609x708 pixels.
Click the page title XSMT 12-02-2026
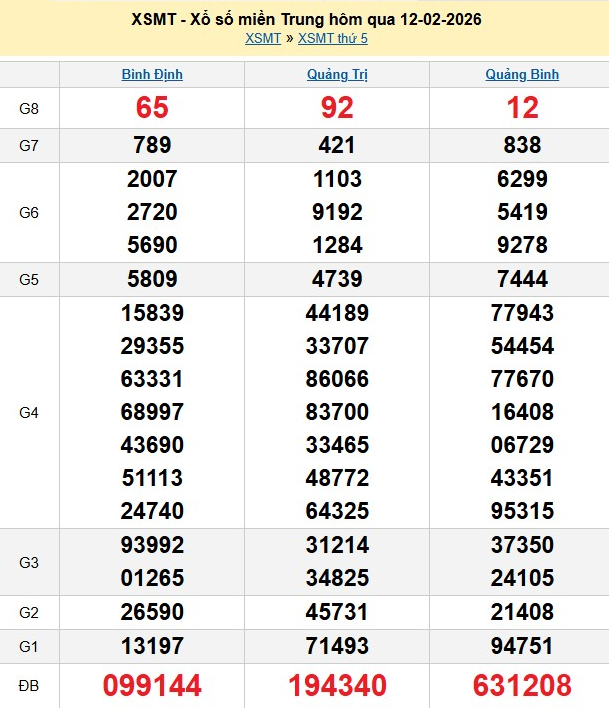click(306, 19)
